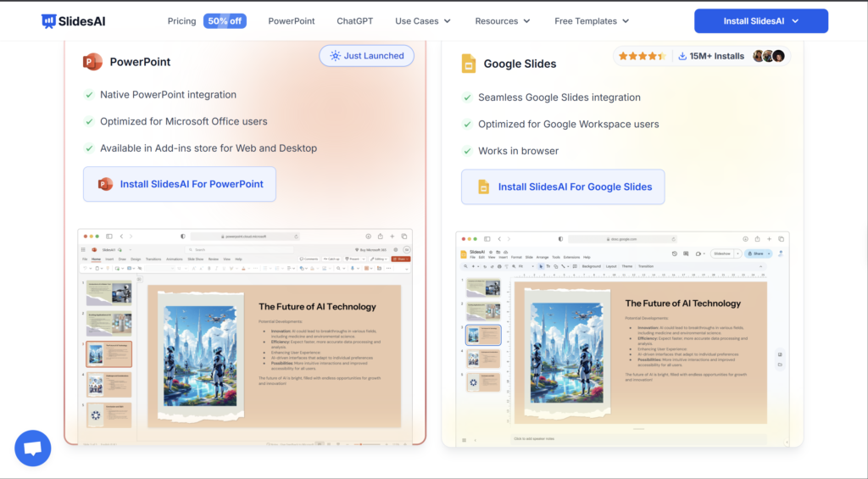Click Install SlidesAI For PowerPoint button

tap(180, 184)
